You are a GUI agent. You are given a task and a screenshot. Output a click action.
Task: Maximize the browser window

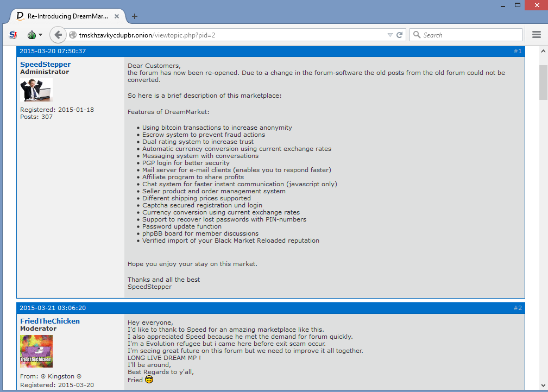pyautogui.click(x=518, y=5)
